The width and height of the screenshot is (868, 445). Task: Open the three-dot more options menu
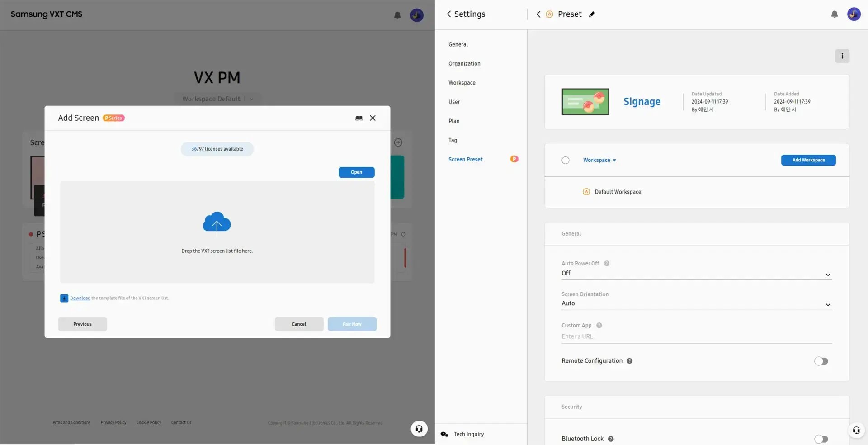click(x=842, y=56)
